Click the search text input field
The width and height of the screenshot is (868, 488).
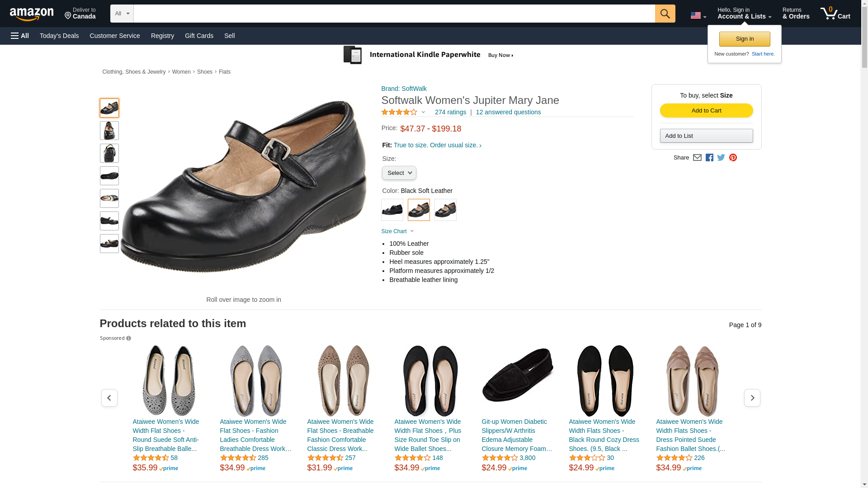click(x=393, y=14)
